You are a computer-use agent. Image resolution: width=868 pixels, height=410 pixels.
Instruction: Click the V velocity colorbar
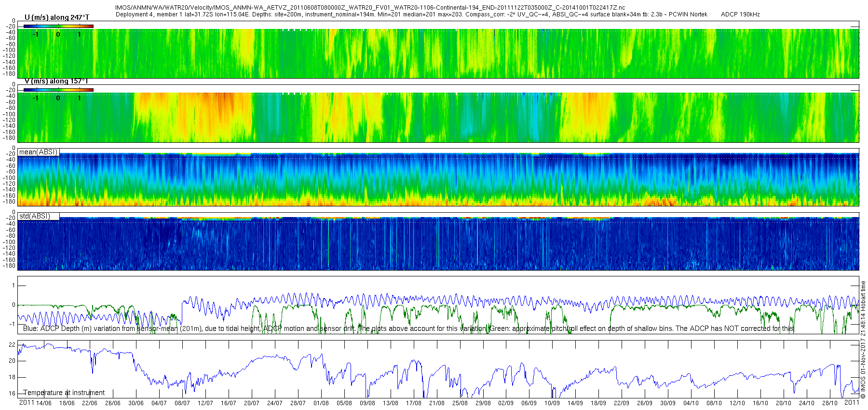click(58, 90)
